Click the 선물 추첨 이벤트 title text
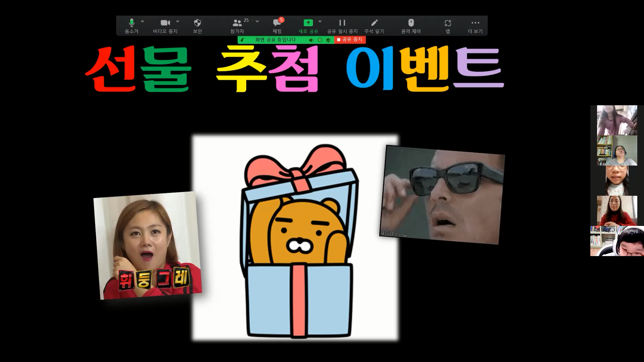 click(x=294, y=69)
